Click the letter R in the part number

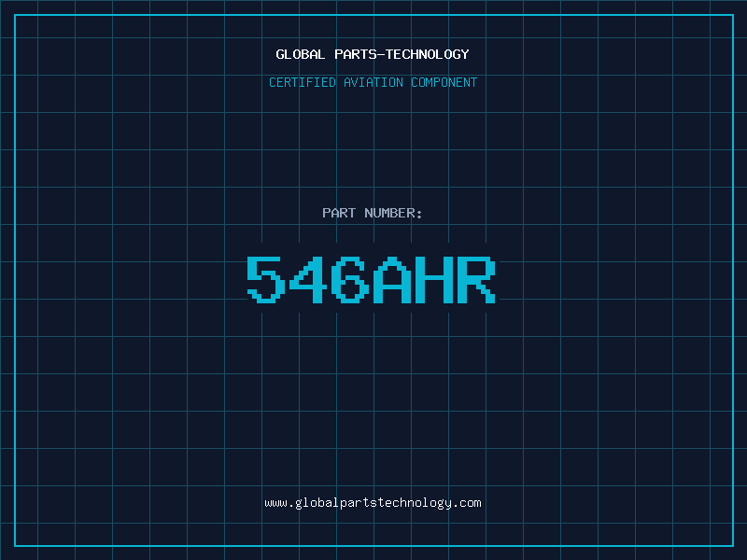[x=476, y=280]
